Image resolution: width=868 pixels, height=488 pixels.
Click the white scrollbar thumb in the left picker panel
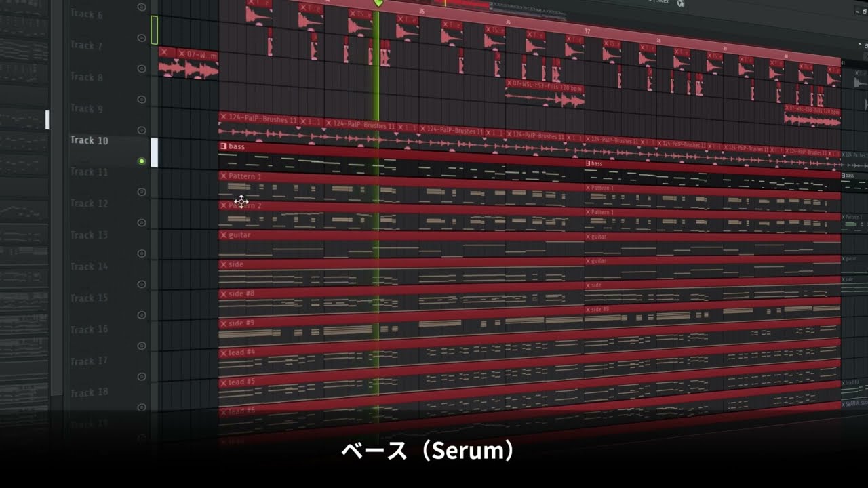47,120
